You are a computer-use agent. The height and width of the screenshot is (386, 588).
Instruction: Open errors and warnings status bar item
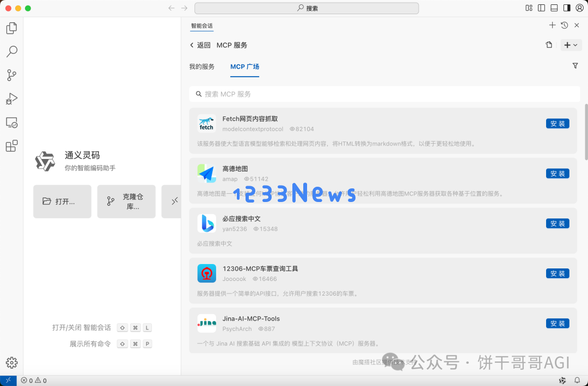[34, 381]
